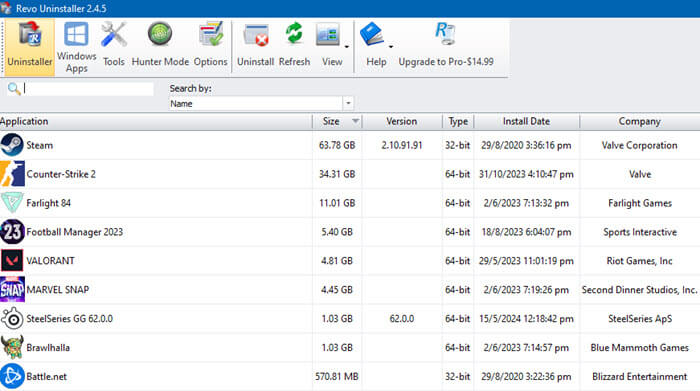Select SteelSeries GG 62.0.0 name
The height and width of the screenshot is (391, 700).
69,319
